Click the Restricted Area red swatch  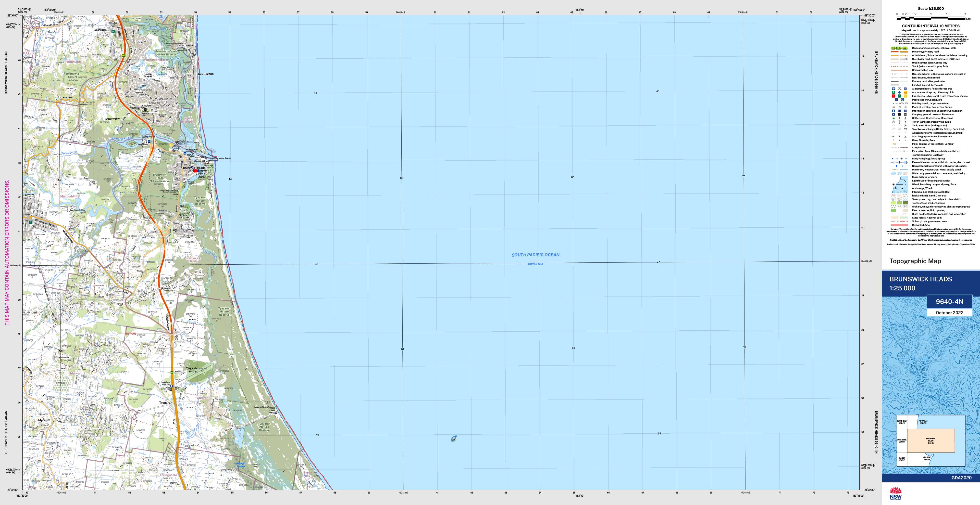(x=899, y=225)
